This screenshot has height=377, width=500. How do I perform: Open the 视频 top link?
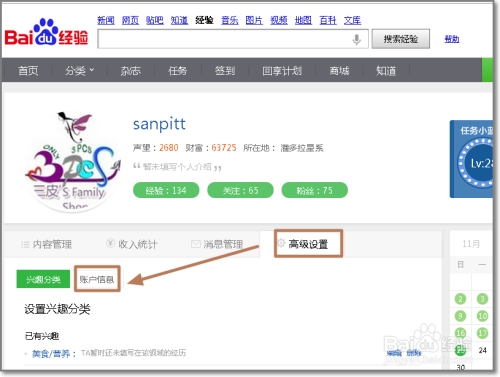[x=279, y=20]
